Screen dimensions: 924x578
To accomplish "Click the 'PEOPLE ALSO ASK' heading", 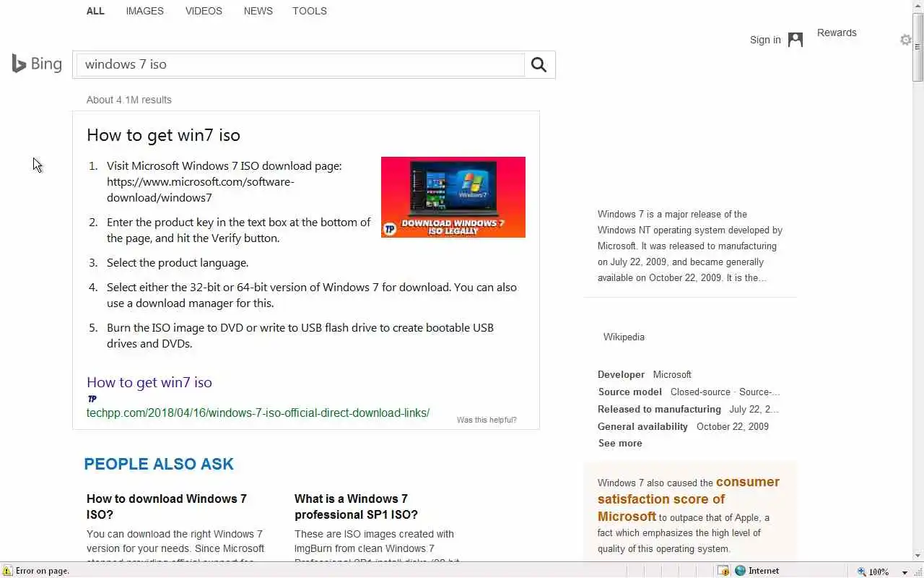I will coord(159,464).
